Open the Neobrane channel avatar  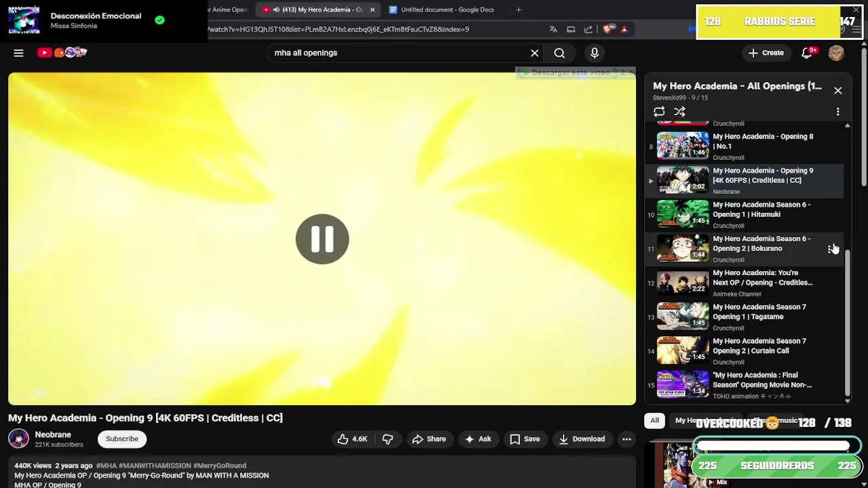tap(18, 439)
